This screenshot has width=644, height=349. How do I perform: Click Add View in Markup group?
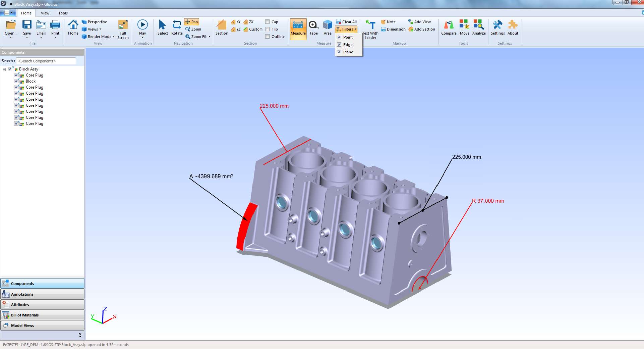pyautogui.click(x=419, y=22)
